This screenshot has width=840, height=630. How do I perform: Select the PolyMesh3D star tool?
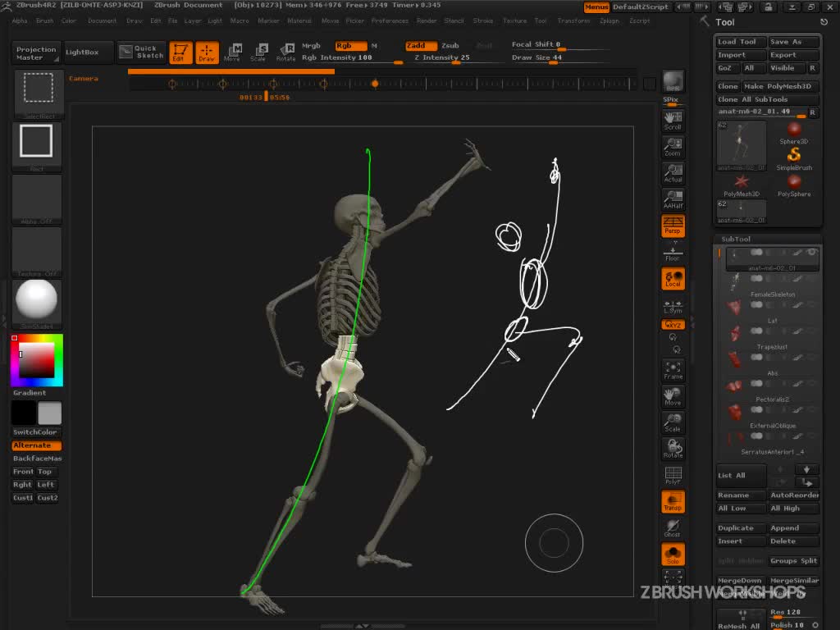click(742, 185)
